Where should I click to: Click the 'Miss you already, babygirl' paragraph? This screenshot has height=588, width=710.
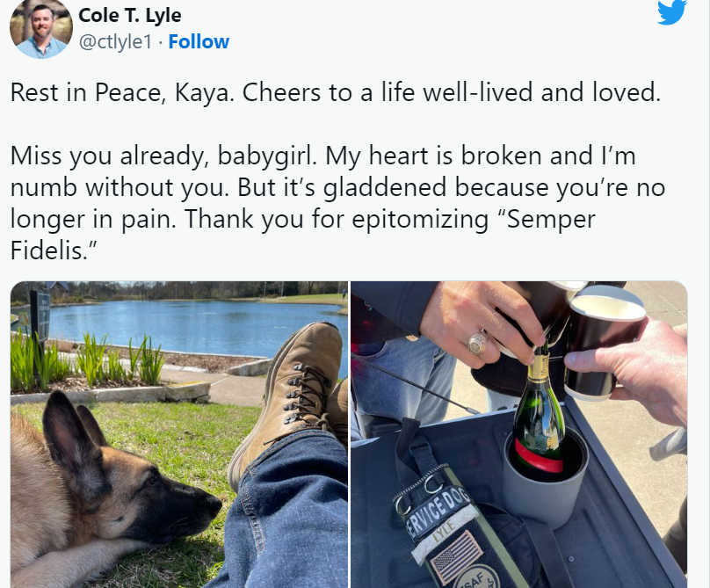click(x=337, y=202)
